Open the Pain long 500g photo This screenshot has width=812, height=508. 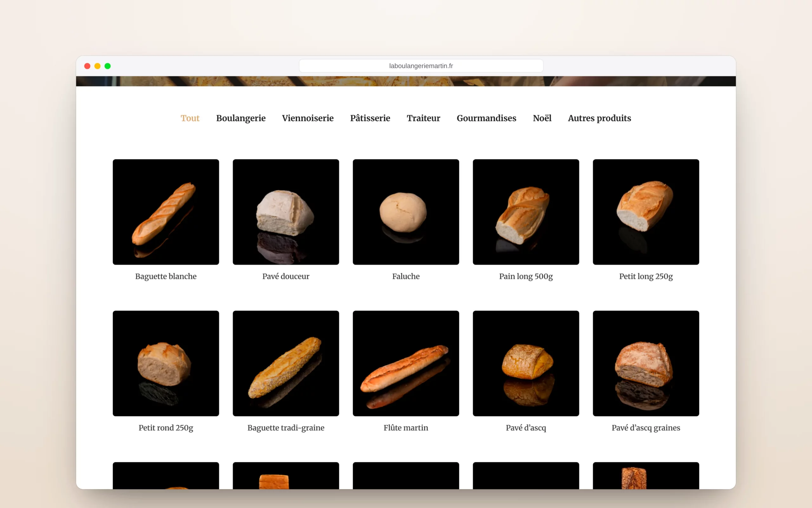[x=526, y=212]
